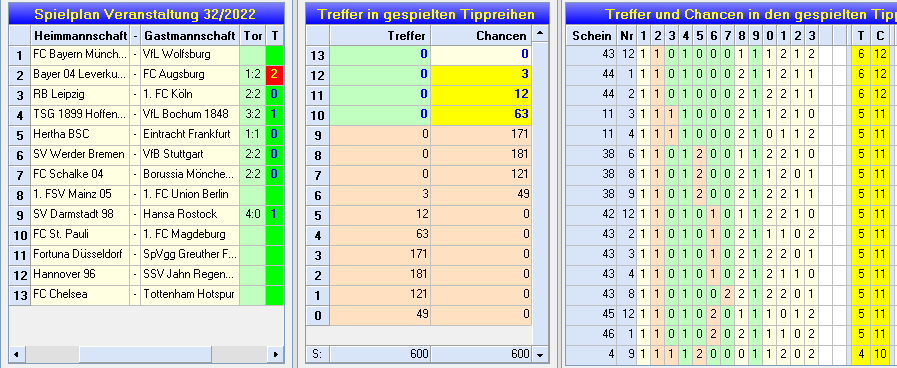The image size is (897, 368).
Task: Click Chancen value 171 in row 9
Action: click(x=482, y=135)
